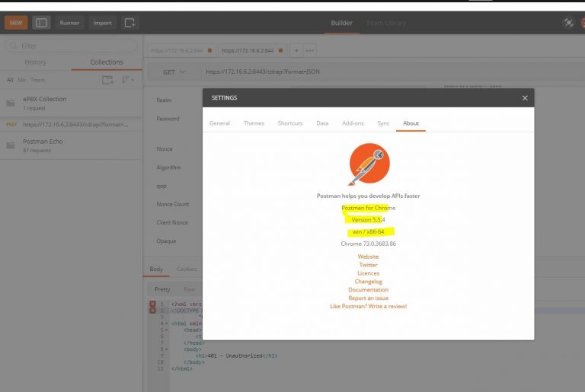Image resolution: width=585 pixels, height=392 pixels.
Task: Open the collections sort dropdown
Action: tap(128, 80)
